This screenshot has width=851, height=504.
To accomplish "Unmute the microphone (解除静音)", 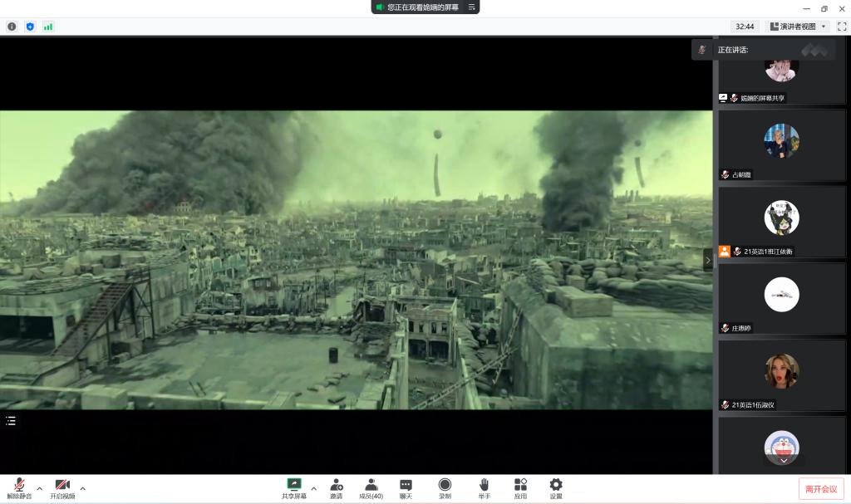I will (x=18, y=487).
